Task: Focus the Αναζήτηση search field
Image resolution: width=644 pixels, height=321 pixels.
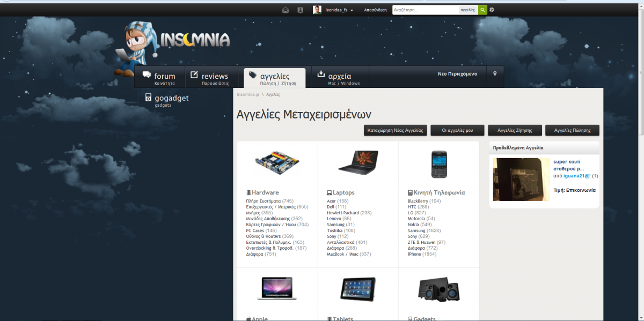Action: coord(425,10)
